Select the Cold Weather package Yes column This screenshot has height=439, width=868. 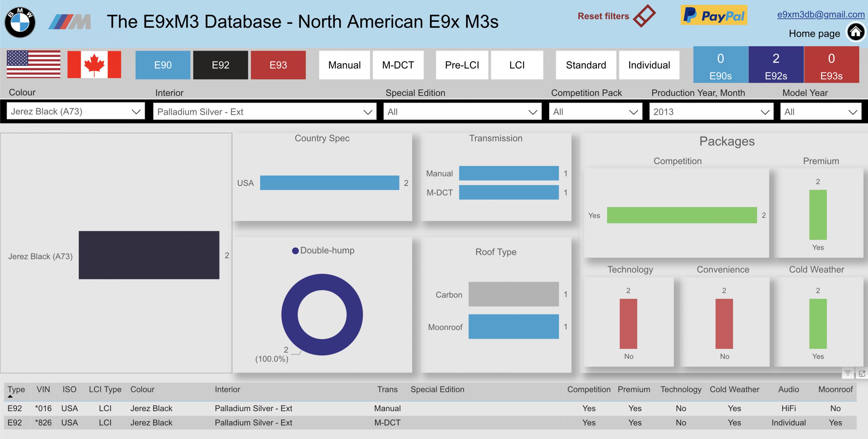pyautogui.click(x=818, y=324)
